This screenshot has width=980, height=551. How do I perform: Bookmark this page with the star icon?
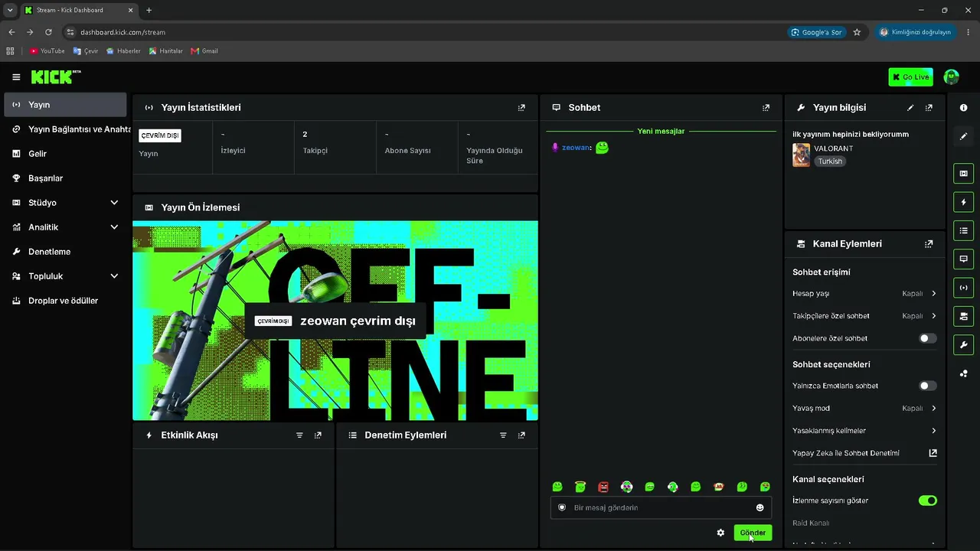tap(857, 32)
